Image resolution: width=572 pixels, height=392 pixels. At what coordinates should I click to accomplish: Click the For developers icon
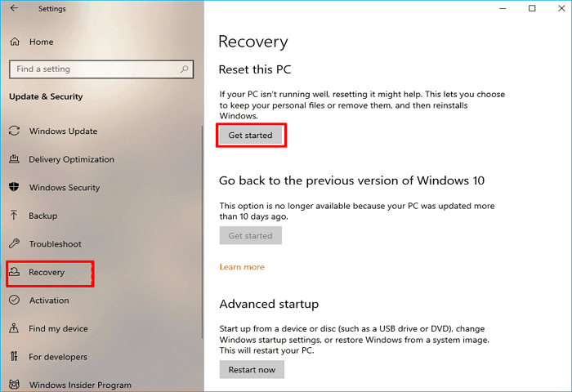(14, 357)
